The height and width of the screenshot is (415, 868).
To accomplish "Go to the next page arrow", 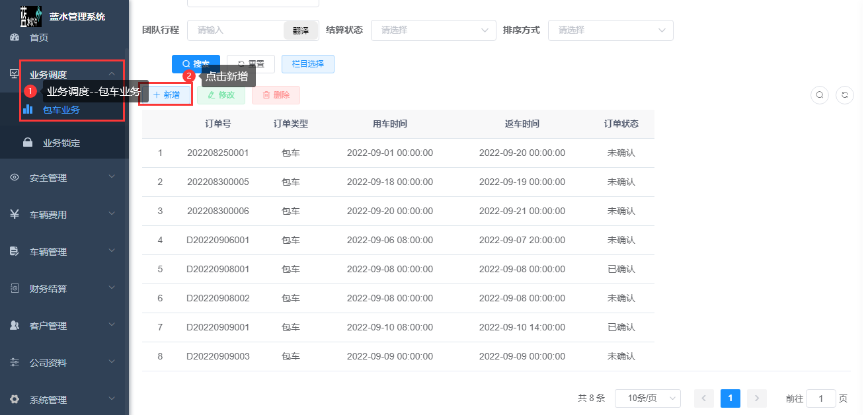I will click(x=757, y=398).
